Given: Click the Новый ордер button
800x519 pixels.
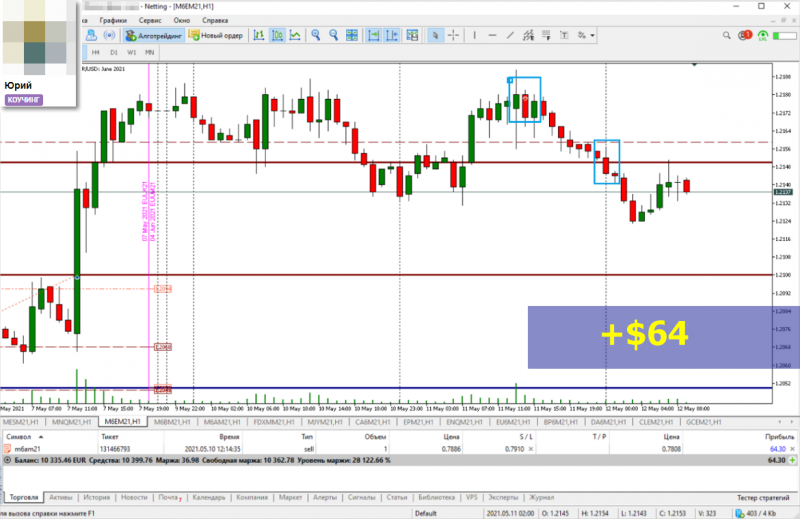Looking at the screenshot, I should [216, 35].
